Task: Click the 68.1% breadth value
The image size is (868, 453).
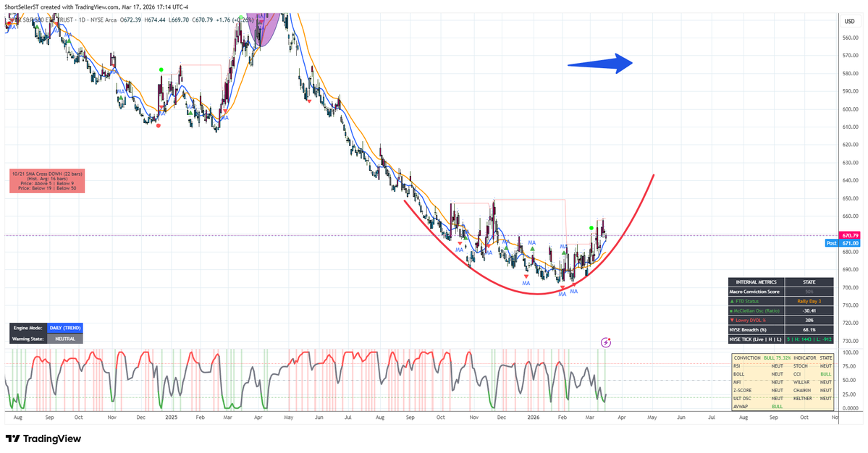Action: click(x=809, y=330)
